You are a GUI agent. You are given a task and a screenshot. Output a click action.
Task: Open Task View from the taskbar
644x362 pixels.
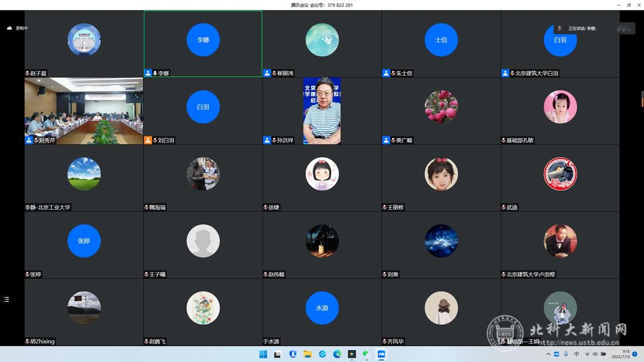pos(278,354)
